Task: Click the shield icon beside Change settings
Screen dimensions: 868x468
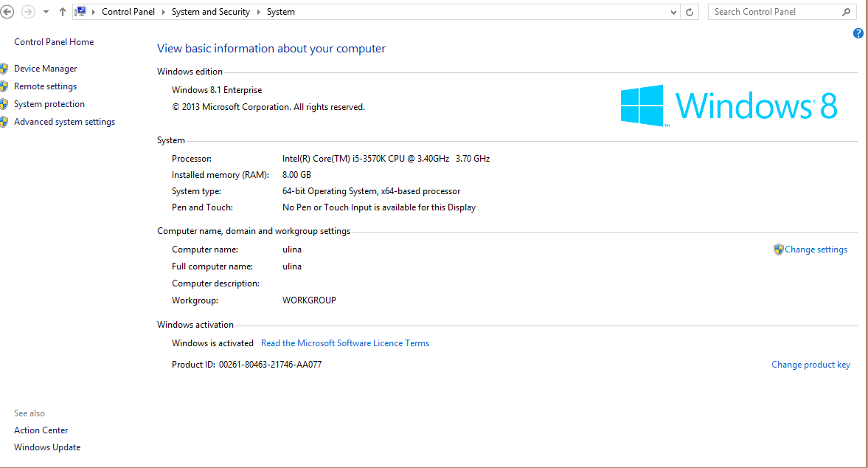Action: click(x=778, y=250)
